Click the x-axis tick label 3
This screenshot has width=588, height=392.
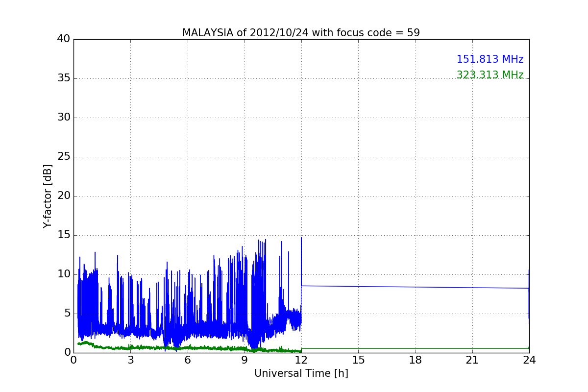[x=130, y=360]
